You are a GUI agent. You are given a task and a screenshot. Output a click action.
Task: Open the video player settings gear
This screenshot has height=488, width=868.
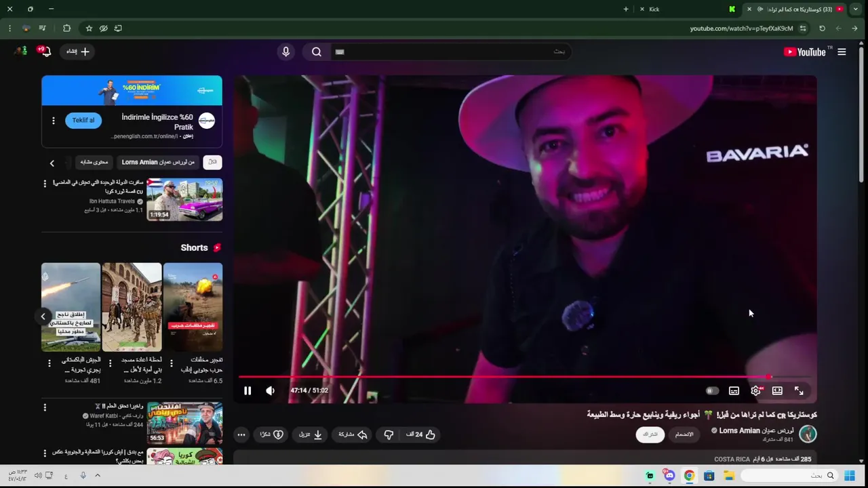(x=755, y=390)
